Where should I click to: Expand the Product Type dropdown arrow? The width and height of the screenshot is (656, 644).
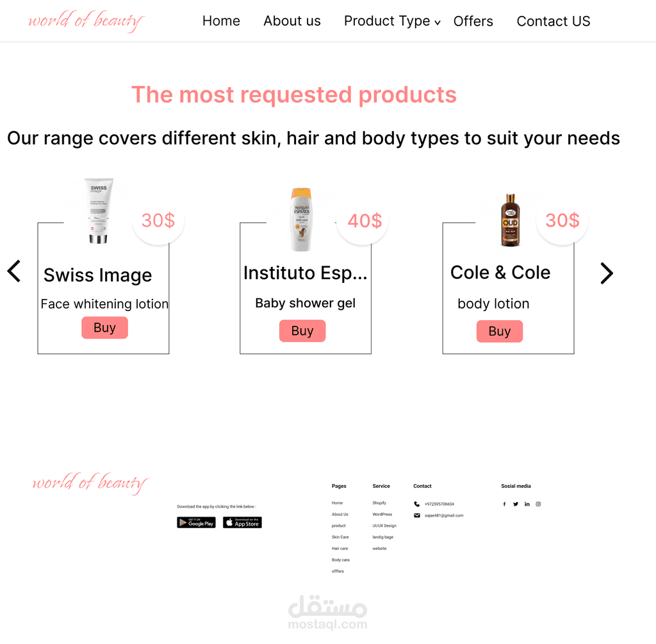[x=438, y=22]
